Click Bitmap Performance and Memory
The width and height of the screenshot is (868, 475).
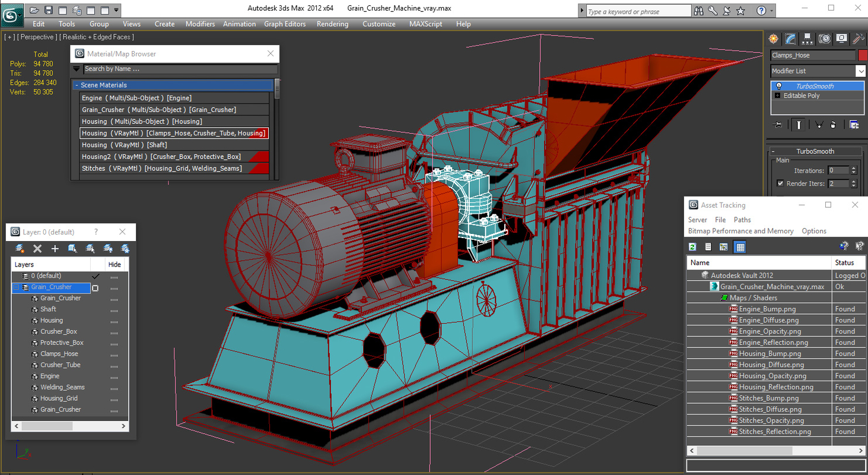point(740,230)
